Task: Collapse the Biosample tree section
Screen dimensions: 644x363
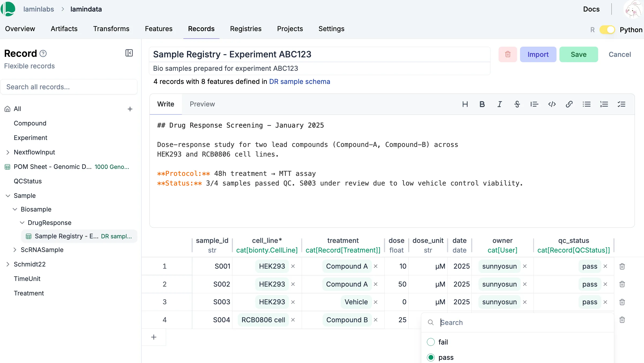Action: click(x=15, y=209)
